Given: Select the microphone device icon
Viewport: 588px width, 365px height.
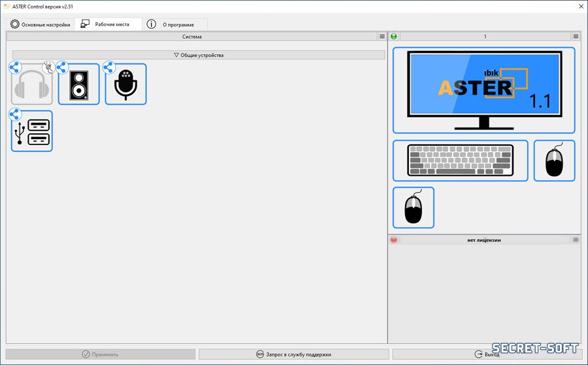Looking at the screenshot, I should (x=126, y=86).
